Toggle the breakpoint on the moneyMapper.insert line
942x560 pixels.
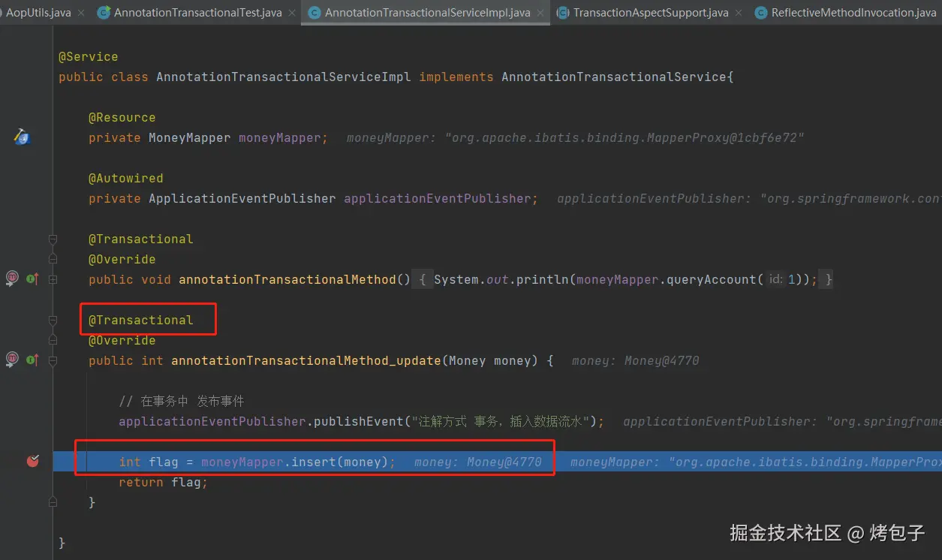coord(32,461)
